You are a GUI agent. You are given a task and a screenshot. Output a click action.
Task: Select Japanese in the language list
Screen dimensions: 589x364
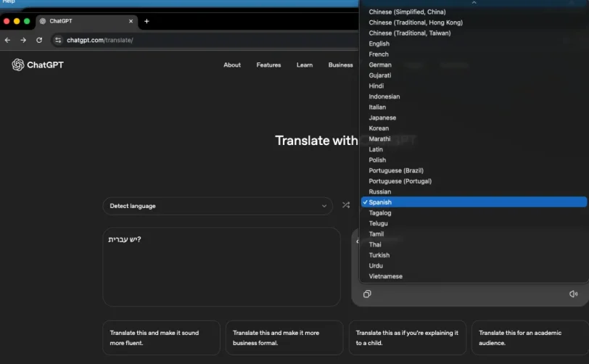(474, 117)
